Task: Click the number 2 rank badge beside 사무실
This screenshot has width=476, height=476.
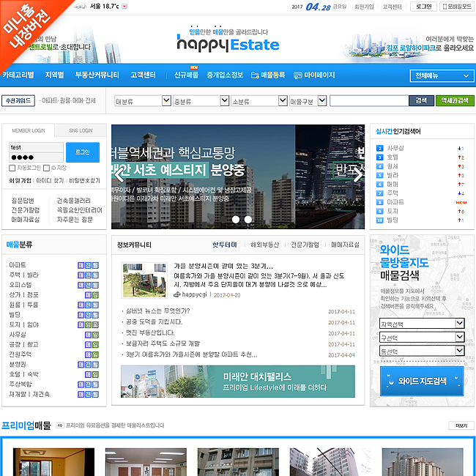Action: (379, 148)
